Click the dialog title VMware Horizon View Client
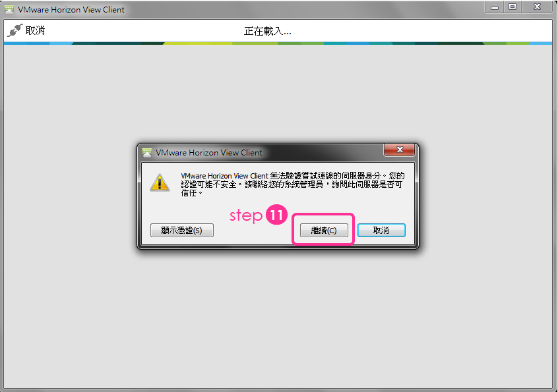This screenshot has width=558, height=392. [x=209, y=153]
